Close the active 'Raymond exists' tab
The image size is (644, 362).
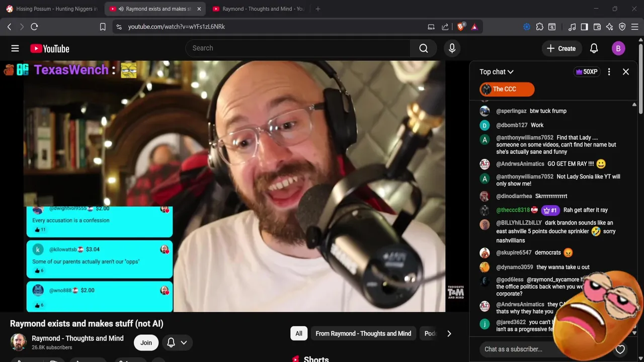pyautogui.click(x=199, y=9)
